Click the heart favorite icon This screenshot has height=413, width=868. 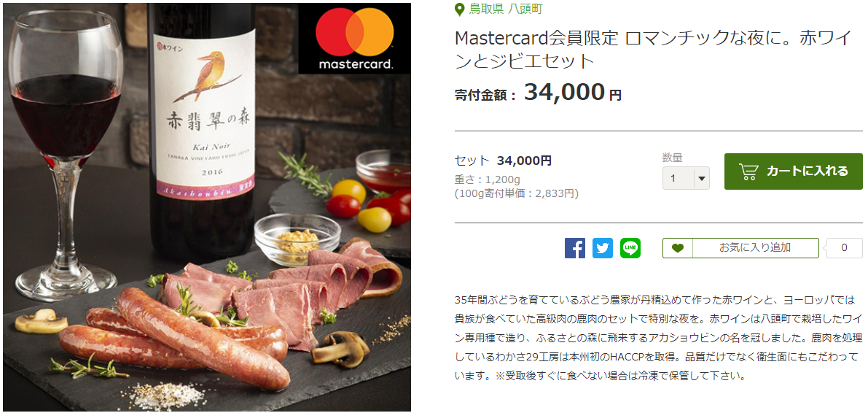point(678,248)
